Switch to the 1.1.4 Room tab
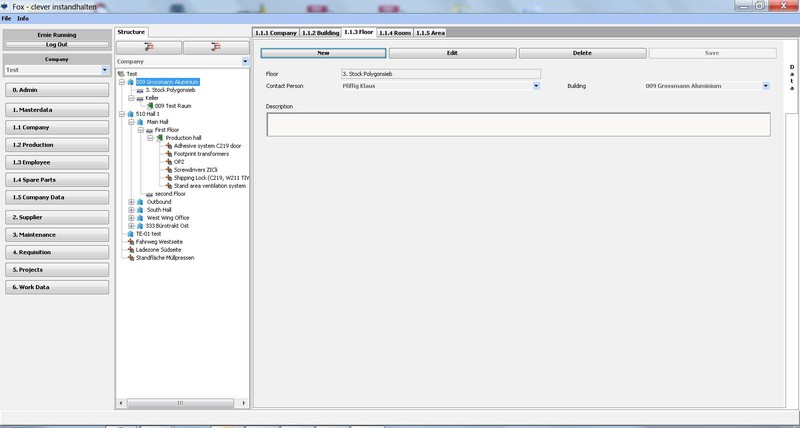 395,33
